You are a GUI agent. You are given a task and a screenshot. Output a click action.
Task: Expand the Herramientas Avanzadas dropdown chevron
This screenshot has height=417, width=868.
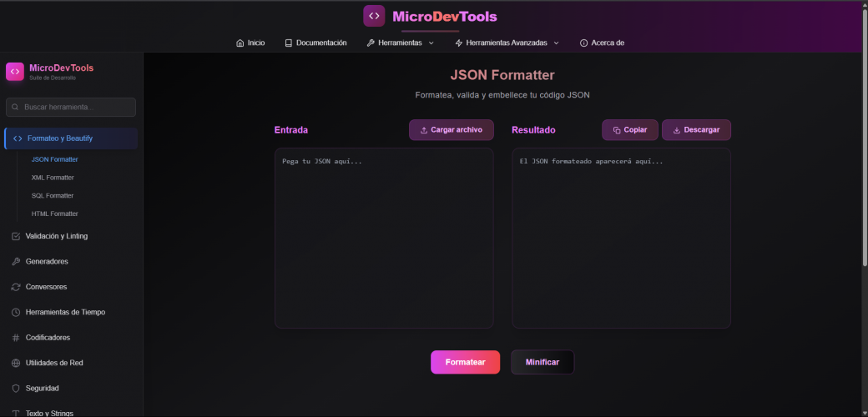click(x=557, y=43)
